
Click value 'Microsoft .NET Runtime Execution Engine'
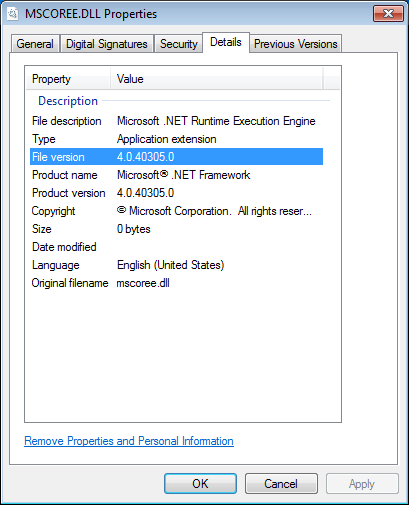[x=216, y=121]
